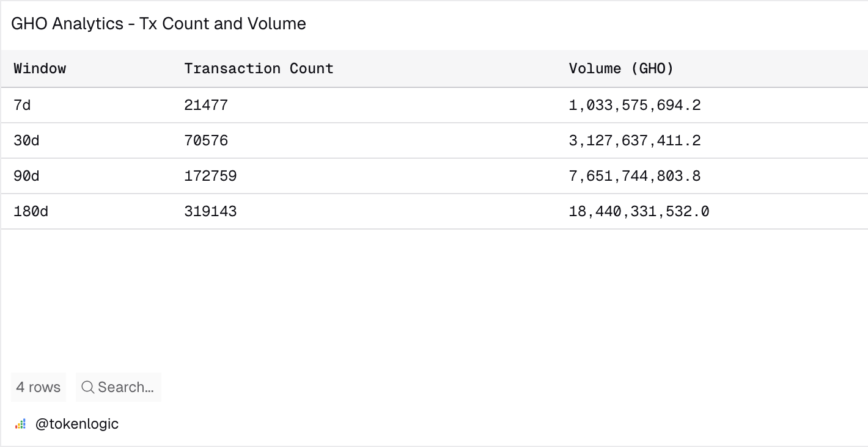The height and width of the screenshot is (447, 868).
Task: Click the magnifying glass search icon
Action: pos(87,387)
